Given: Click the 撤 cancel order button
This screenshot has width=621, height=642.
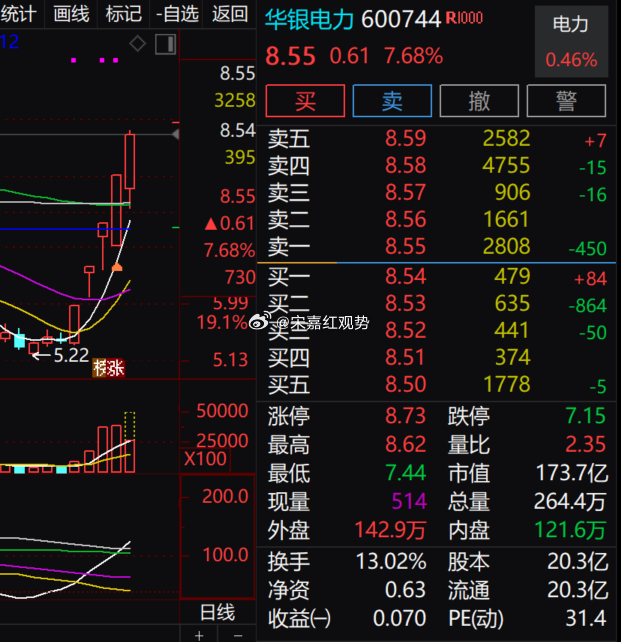Looking at the screenshot, I should (x=479, y=101).
